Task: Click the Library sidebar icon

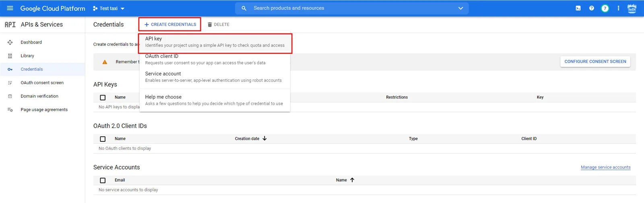Action: 10,56
